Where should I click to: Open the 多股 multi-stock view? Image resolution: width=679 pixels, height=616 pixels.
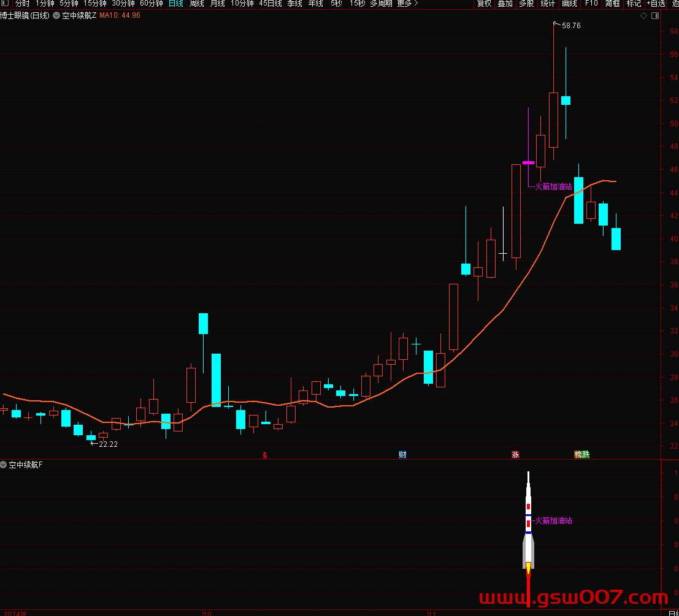pos(526,4)
